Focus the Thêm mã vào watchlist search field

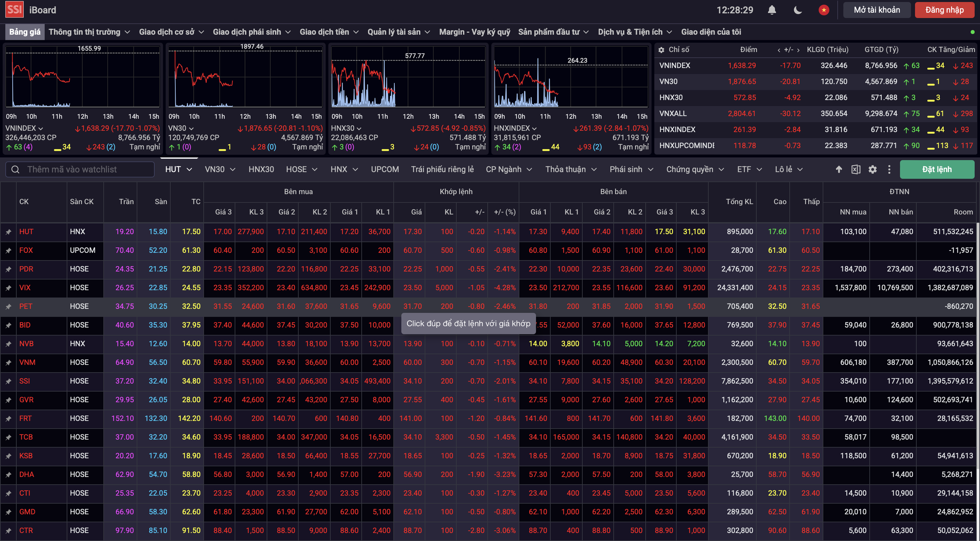pyautogui.click(x=88, y=169)
